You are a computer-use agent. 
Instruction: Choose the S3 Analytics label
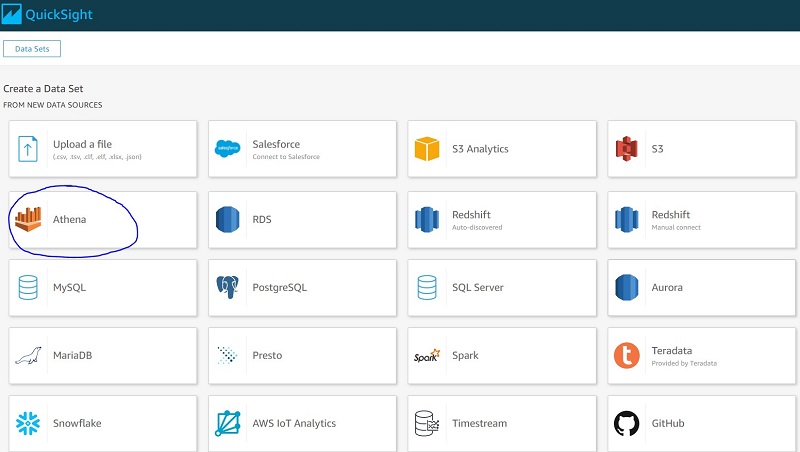pos(480,149)
